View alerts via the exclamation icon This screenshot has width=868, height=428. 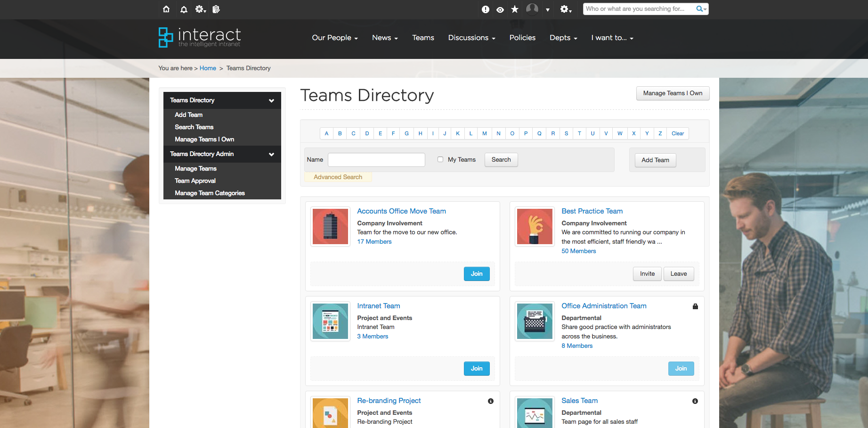[486, 9]
